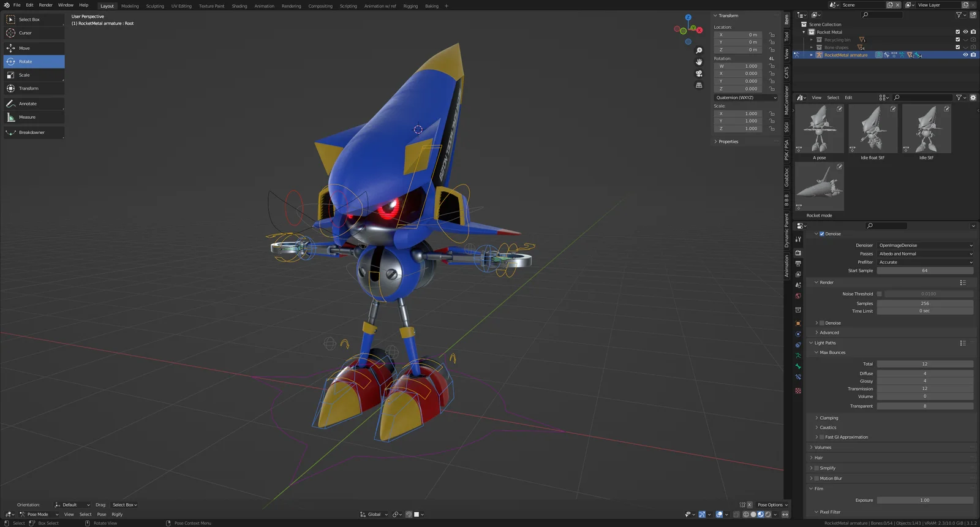This screenshot has height=527, width=980.
Task: Open the Pose Mode selector dropdown
Action: 39,514
